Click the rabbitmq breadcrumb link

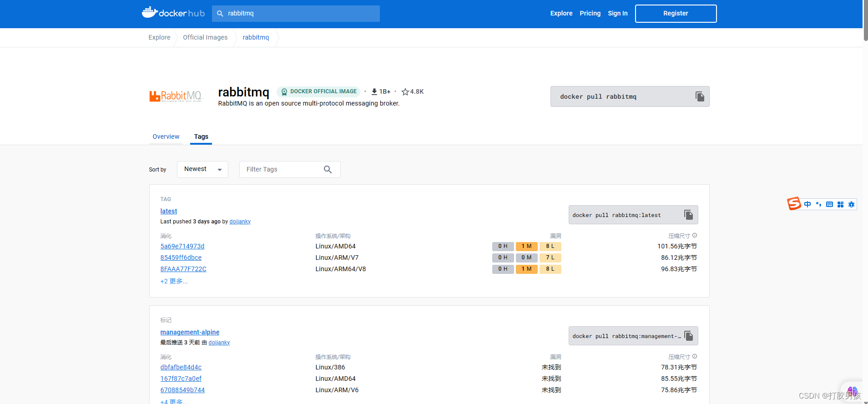(x=256, y=37)
